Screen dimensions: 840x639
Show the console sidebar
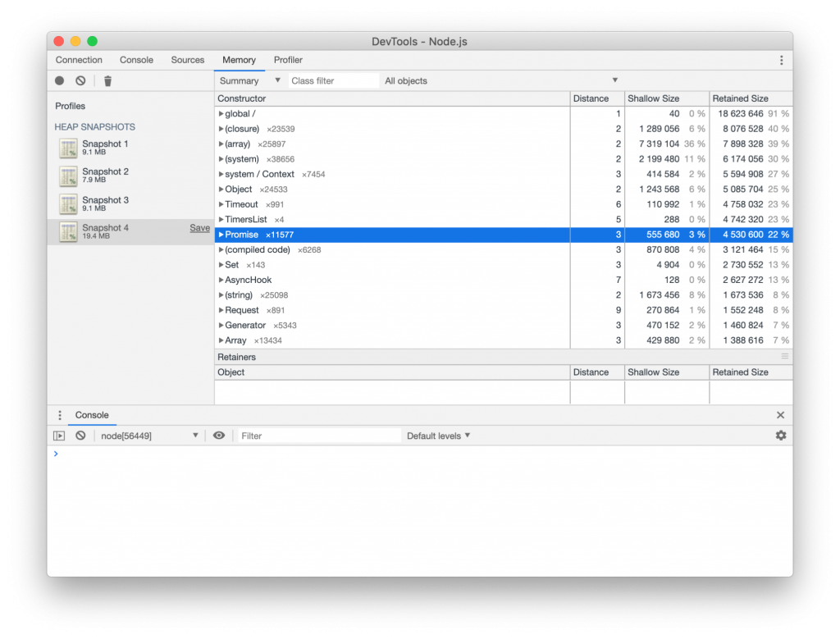pyautogui.click(x=59, y=436)
